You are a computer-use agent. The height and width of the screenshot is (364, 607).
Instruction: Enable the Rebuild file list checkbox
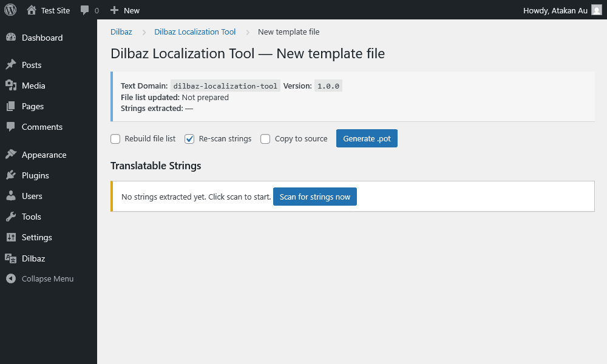click(115, 139)
